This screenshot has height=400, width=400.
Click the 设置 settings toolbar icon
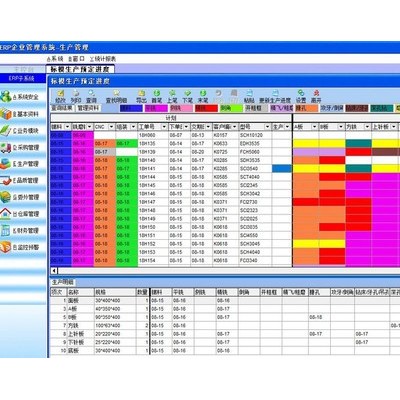pyautogui.click(x=301, y=96)
